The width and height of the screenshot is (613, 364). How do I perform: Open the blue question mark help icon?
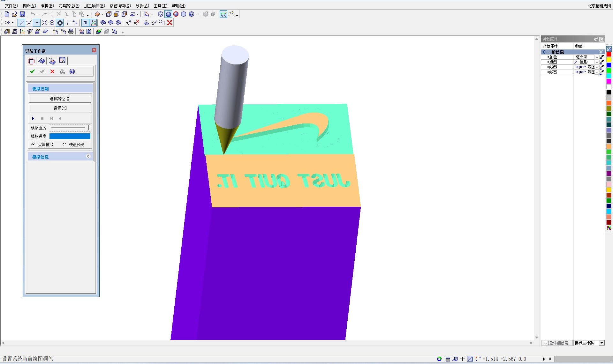[x=72, y=71]
